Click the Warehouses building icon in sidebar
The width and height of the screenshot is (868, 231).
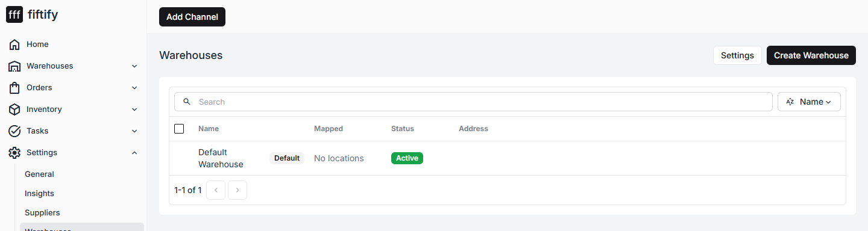coord(14,66)
